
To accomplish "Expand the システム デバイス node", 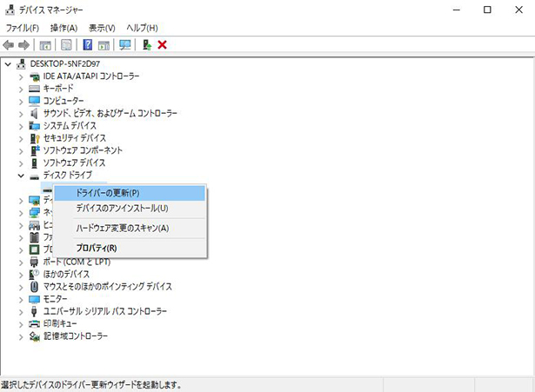I will 21,126.
